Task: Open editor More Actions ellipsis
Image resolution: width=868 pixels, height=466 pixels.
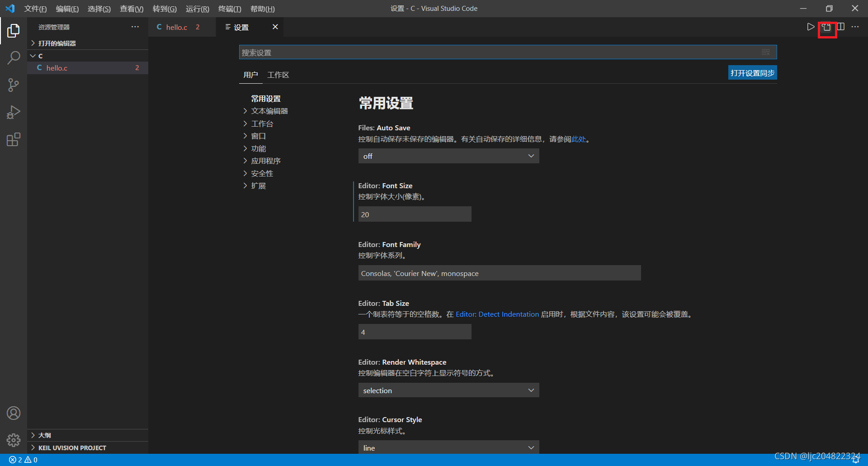Action: [855, 27]
